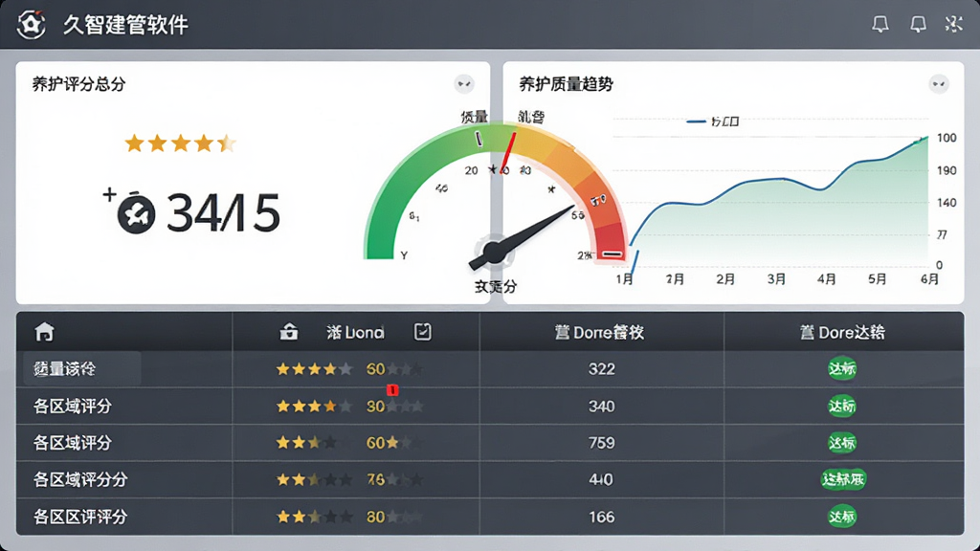
Task: Click the soccer-ball app logo in header
Action: [31, 24]
